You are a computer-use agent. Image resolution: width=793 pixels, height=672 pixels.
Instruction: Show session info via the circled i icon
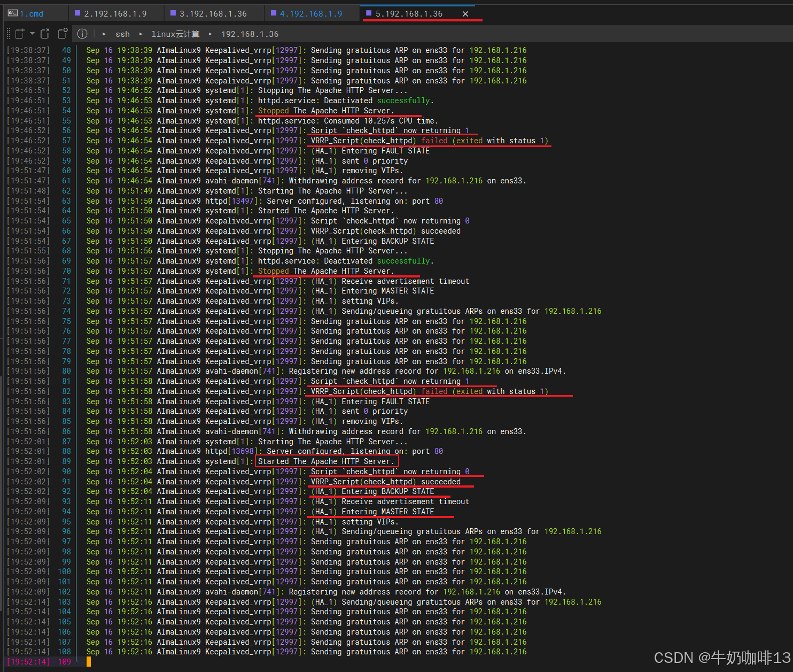[x=82, y=34]
